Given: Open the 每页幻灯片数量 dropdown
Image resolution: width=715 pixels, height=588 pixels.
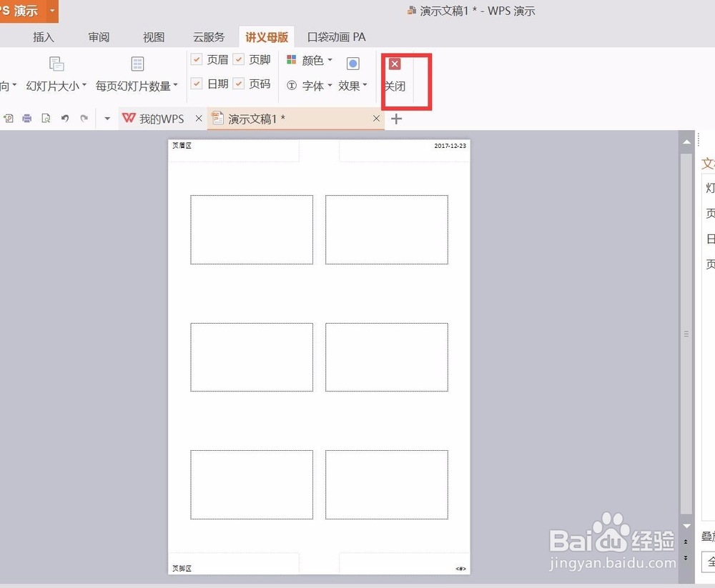Looking at the screenshot, I should coord(137,86).
